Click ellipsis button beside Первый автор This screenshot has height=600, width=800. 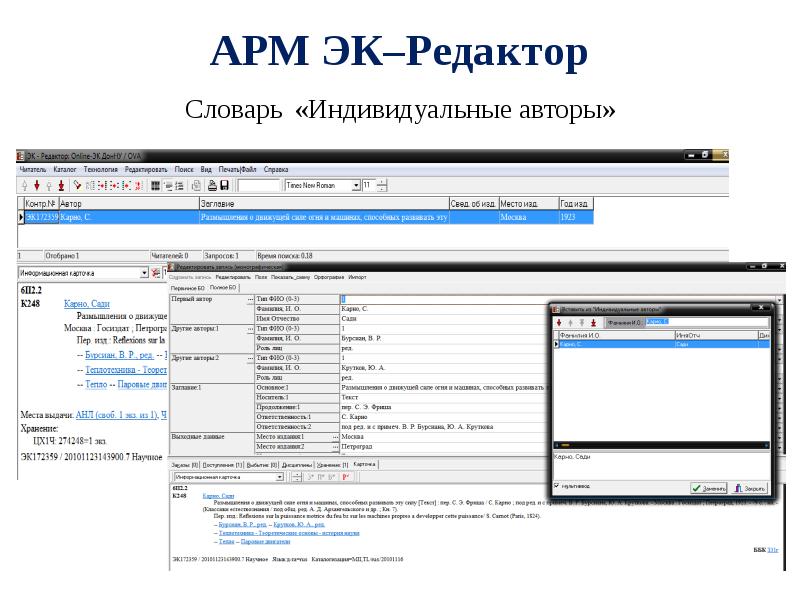[x=250, y=299]
